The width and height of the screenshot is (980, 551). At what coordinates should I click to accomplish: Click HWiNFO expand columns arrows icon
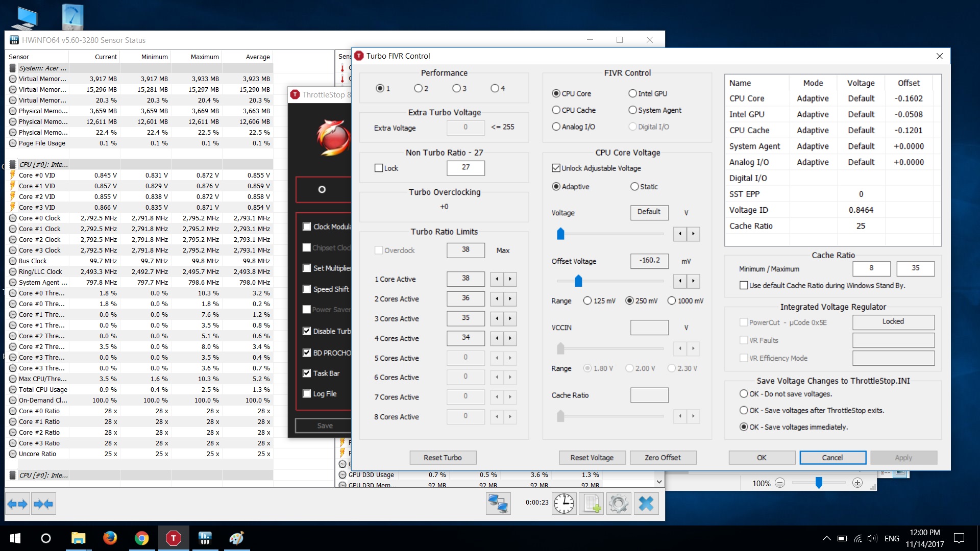click(x=17, y=504)
